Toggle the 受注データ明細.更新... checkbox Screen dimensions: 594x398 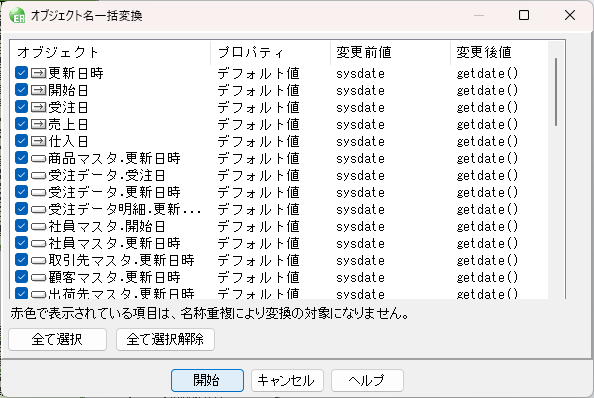pyautogui.click(x=22, y=209)
